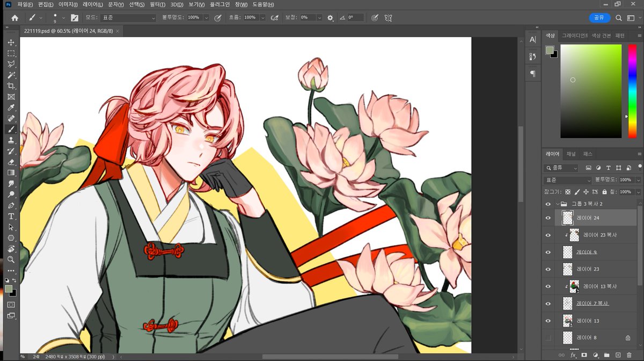Open brush settings panel icon in options bar
Viewport: 644px width, 361px height.
click(x=75, y=18)
